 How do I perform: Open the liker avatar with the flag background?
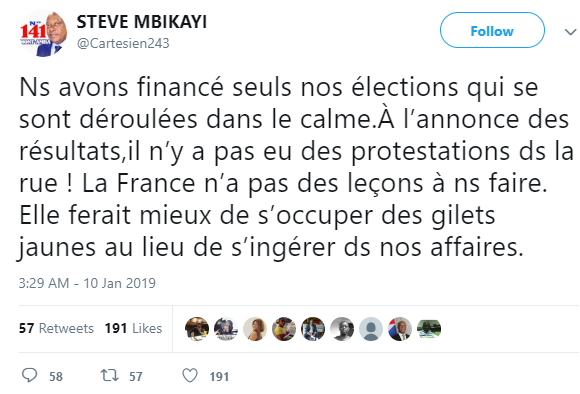pyautogui.click(x=400, y=329)
